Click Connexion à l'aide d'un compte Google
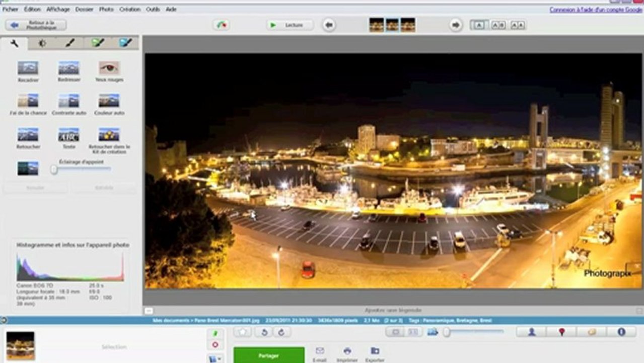This screenshot has height=363, width=644. point(596,10)
